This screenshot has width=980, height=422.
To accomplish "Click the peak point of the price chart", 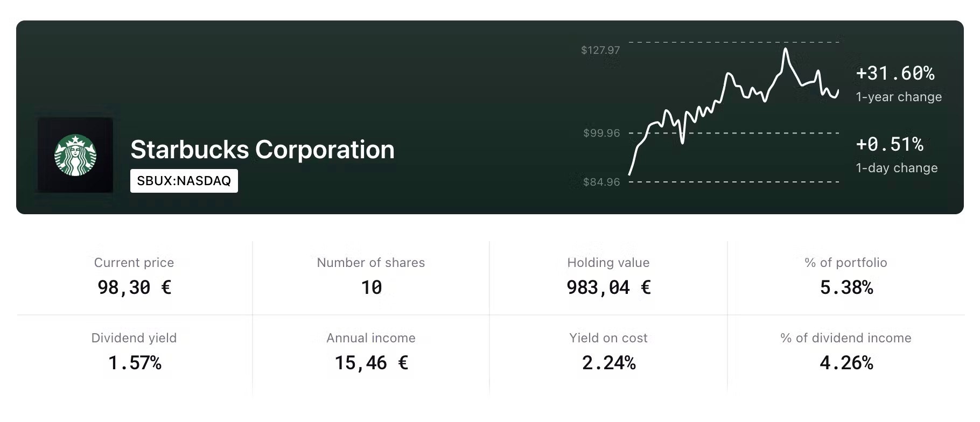I will 786,49.
